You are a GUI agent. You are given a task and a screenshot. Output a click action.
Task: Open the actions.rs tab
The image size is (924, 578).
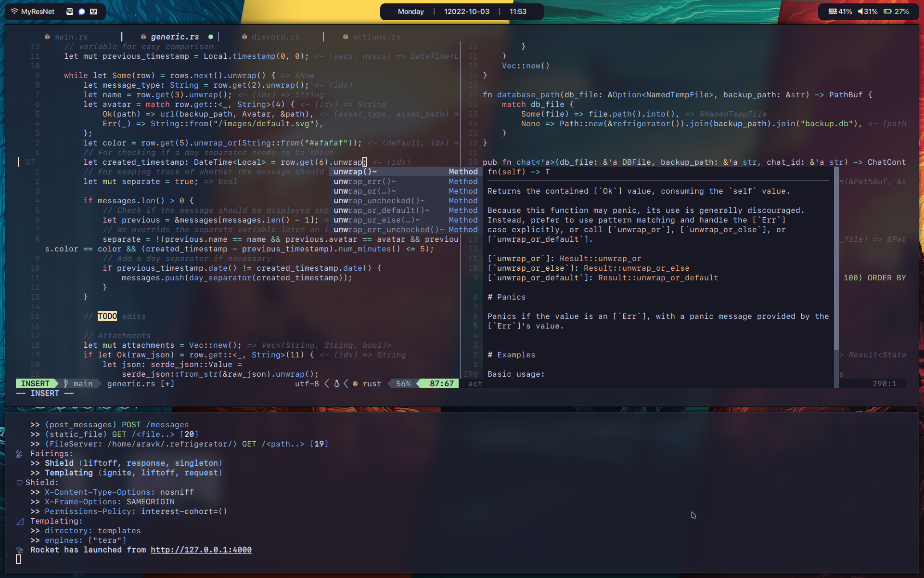click(x=376, y=37)
